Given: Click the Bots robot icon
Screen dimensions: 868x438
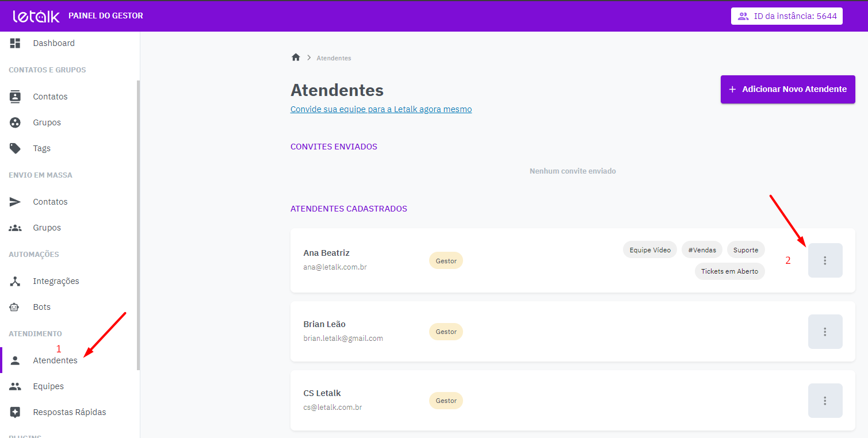Looking at the screenshot, I should click(x=14, y=307).
